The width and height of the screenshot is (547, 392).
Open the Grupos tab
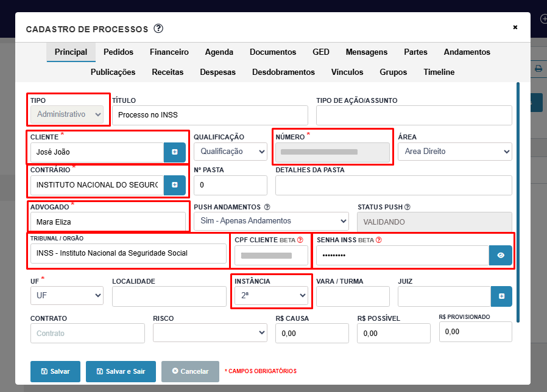[393, 72]
